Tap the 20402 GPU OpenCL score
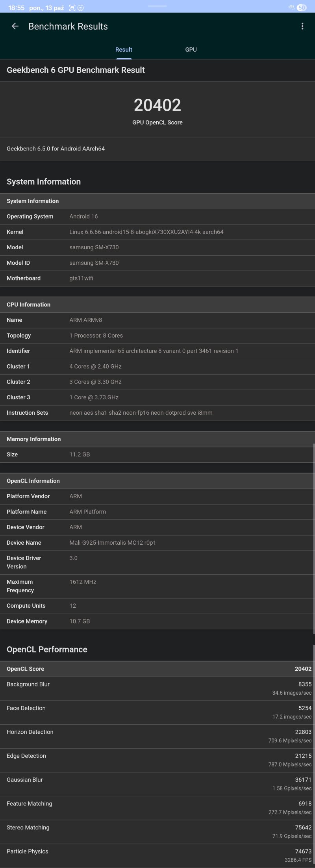Viewport: 315px width, 868px height. coord(157,105)
